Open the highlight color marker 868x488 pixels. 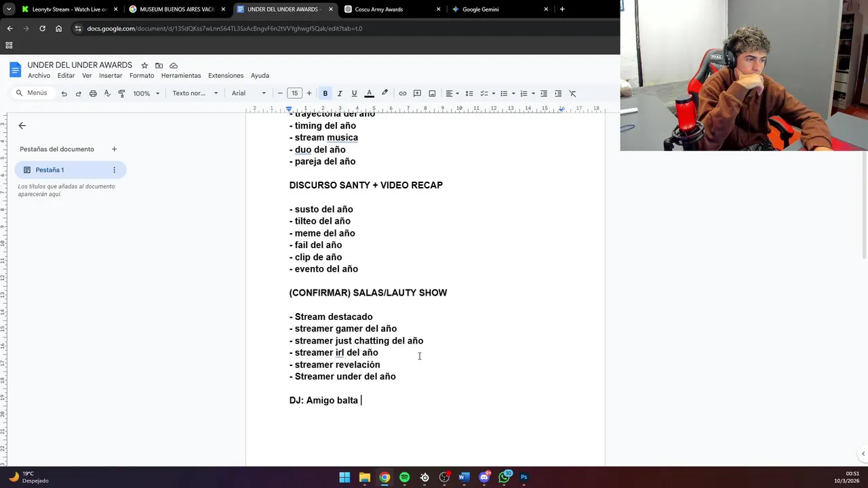[x=384, y=94]
